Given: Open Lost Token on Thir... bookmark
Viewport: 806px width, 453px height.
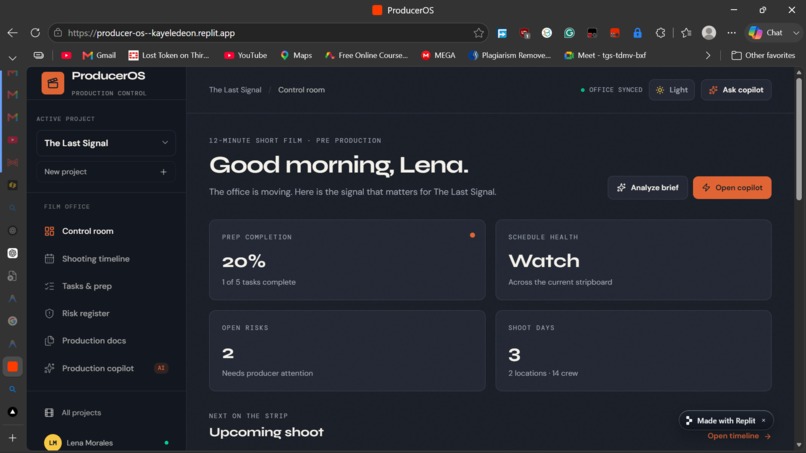Looking at the screenshot, I should click(x=169, y=55).
